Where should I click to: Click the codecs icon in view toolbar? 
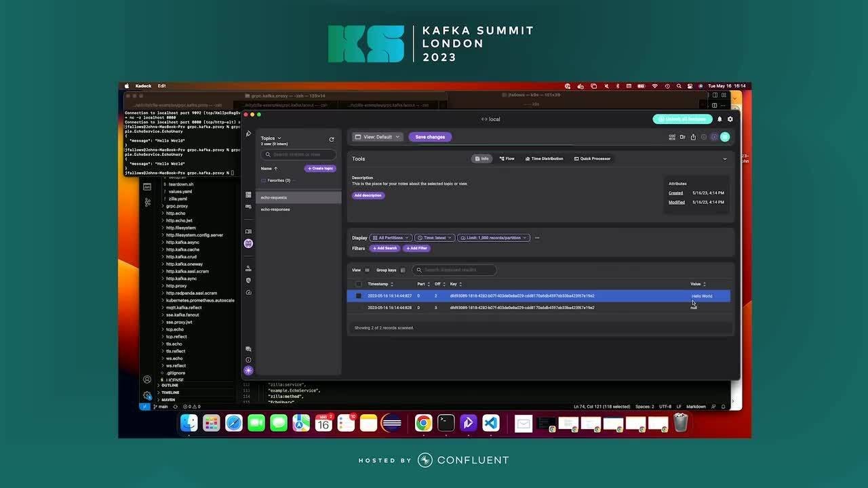672,137
